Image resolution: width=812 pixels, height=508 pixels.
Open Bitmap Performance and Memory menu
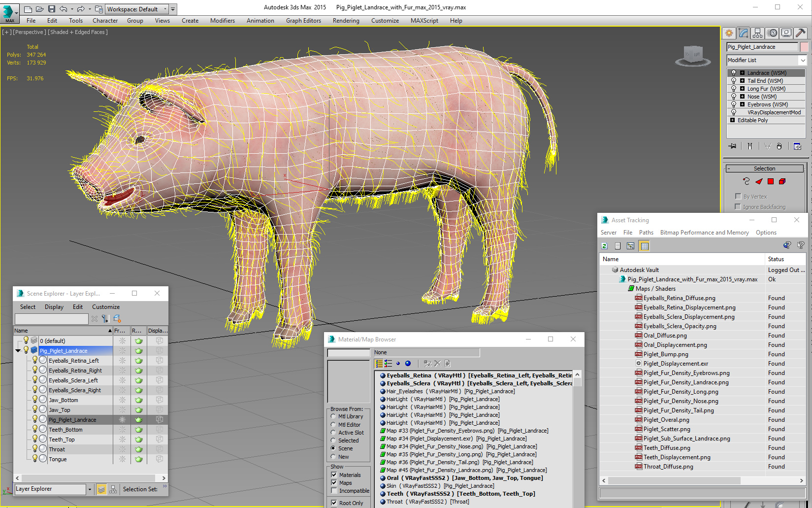point(704,233)
